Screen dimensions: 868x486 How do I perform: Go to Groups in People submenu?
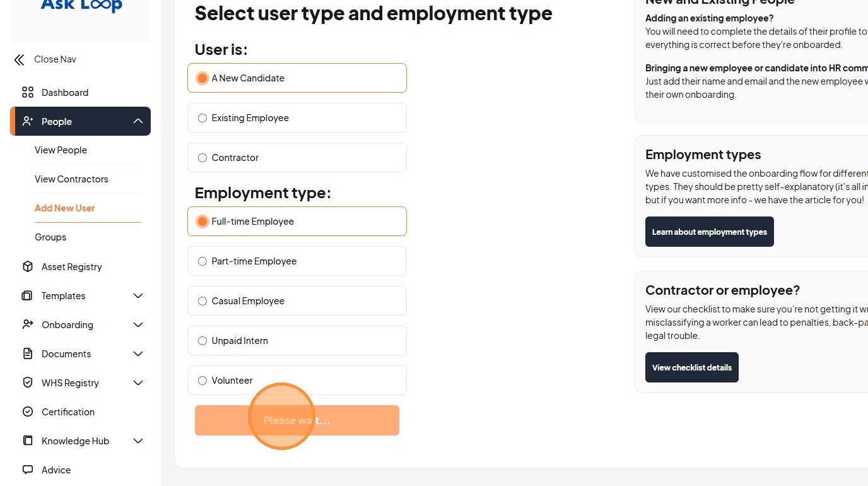pos(50,237)
